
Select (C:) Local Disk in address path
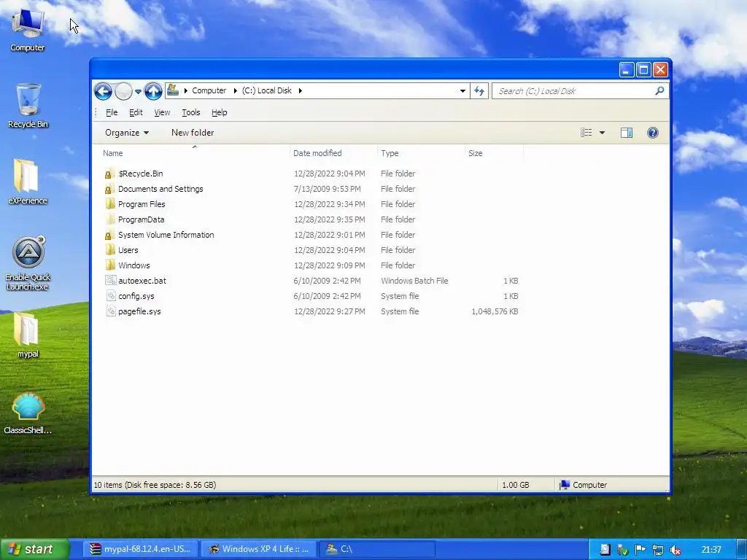[267, 90]
